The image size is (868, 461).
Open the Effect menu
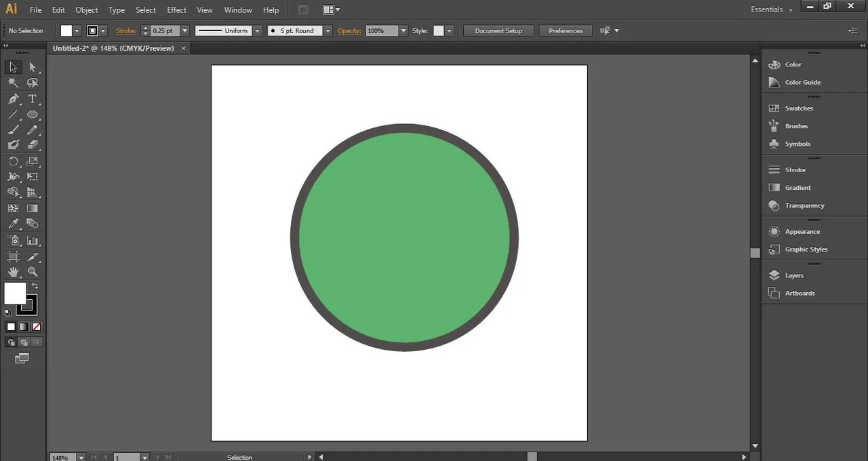click(x=176, y=10)
